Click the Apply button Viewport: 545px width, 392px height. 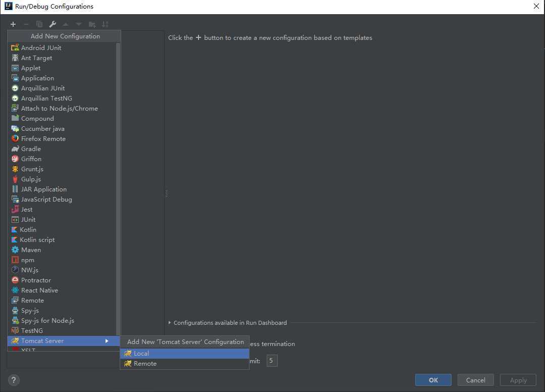point(518,380)
